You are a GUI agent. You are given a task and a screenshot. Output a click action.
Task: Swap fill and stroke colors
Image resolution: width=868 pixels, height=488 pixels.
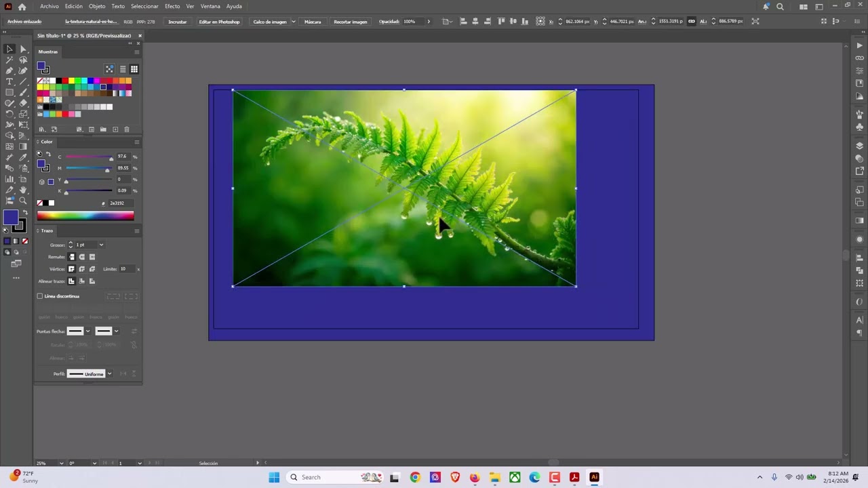(x=25, y=213)
